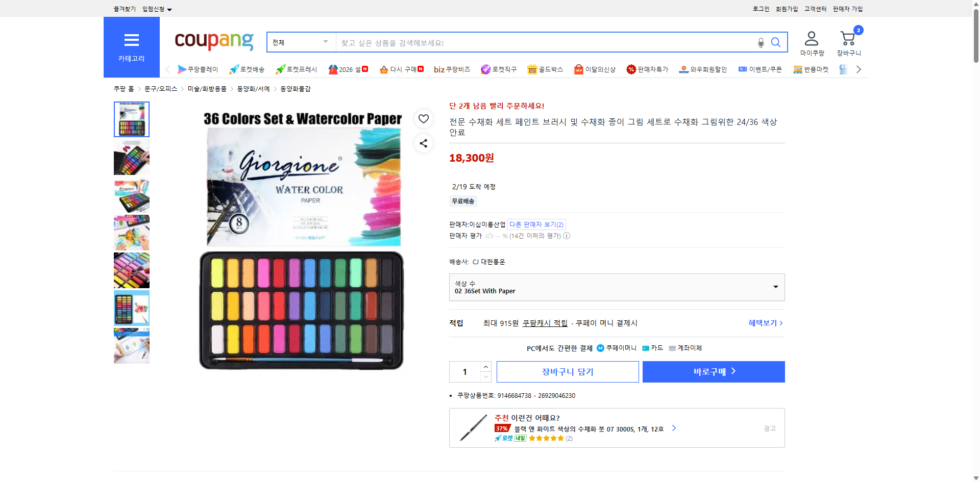This screenshot has width=980, height=482.
Task: Click the 바로구매 purchase button
Action: pos(713,371)
